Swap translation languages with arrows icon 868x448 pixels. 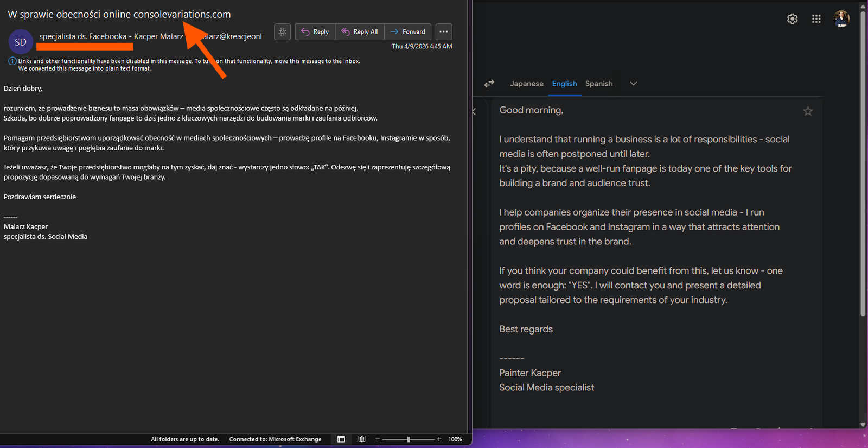click(x=489, y=84)
